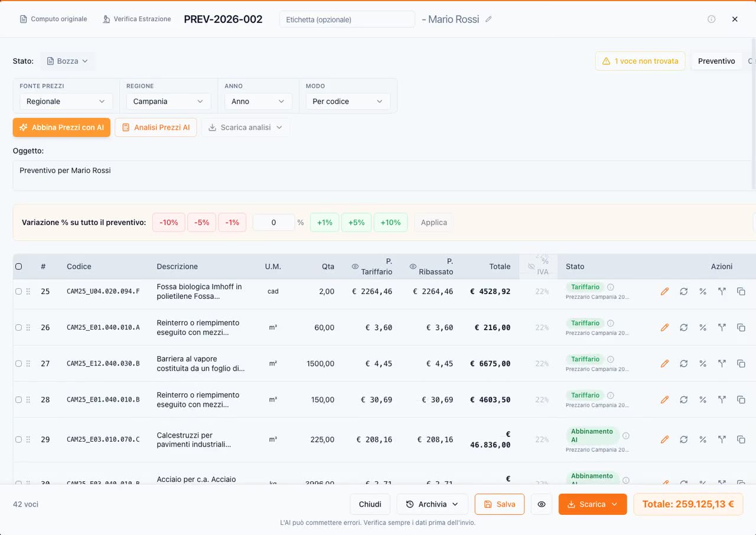The width and height of the screenshot is (756, 535).
Task: Click the split icon on row 27
Action: [x=722, y=363]
